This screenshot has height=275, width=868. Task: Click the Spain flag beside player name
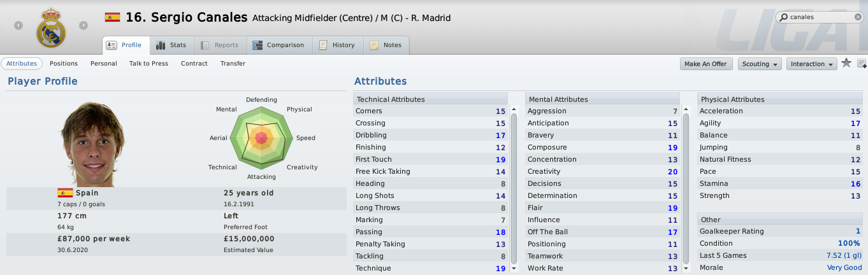pos(112,17)
